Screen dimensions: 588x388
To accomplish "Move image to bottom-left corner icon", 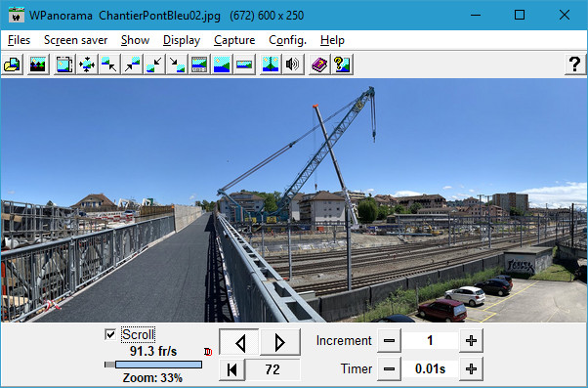I will [x=154, y=65].
